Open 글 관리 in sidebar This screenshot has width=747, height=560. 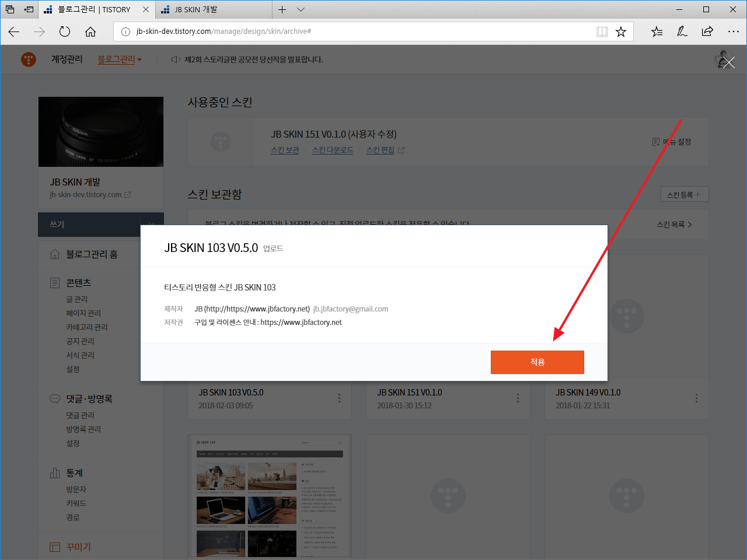point(76,299)
